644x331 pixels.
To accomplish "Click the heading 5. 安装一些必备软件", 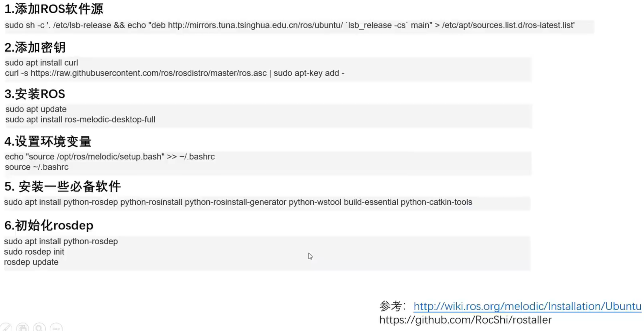I will 62,187.
